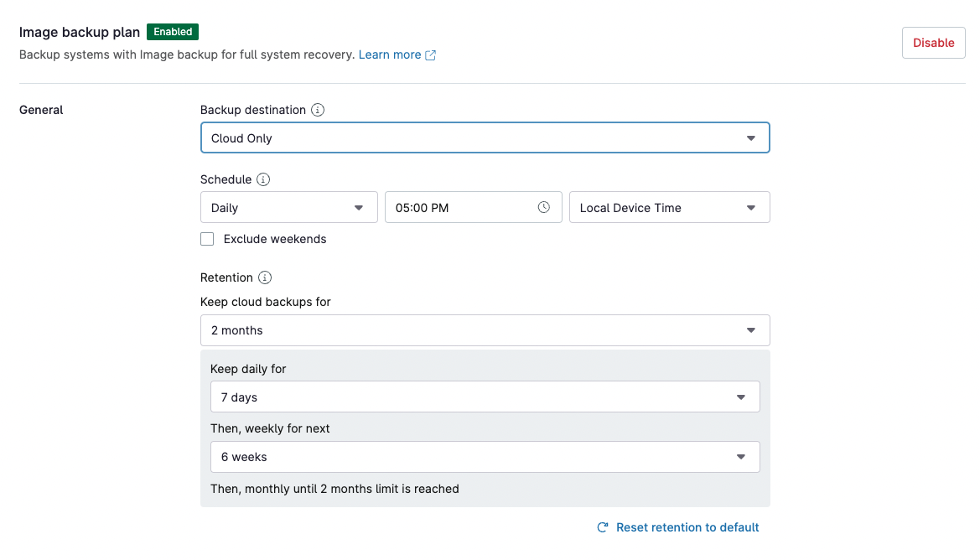The height and width of the screenshot is (560, 980).
Task: Click the circular refresh icon before Reset retention
Action: tap(602, 527)
